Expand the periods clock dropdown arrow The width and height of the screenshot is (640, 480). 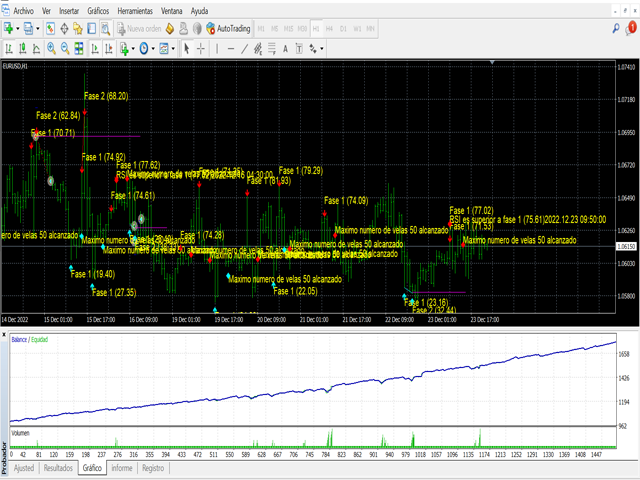pyautogui.click(x=153, y=49)
